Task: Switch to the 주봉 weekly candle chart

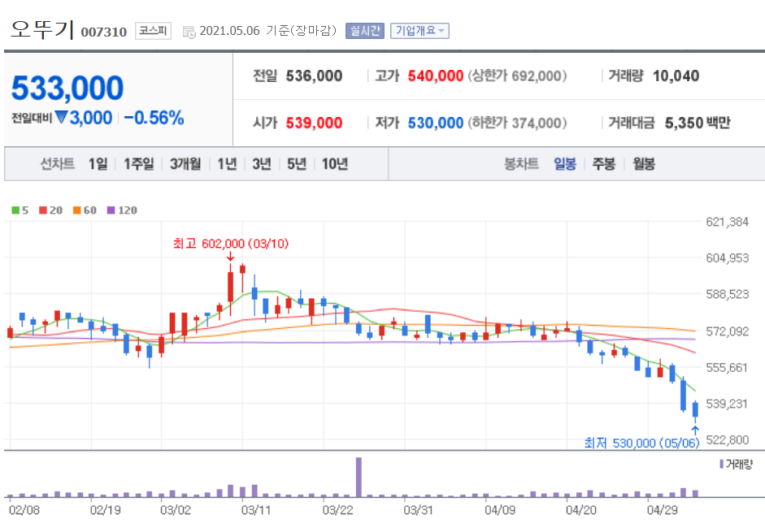Action: click(603, 164)
